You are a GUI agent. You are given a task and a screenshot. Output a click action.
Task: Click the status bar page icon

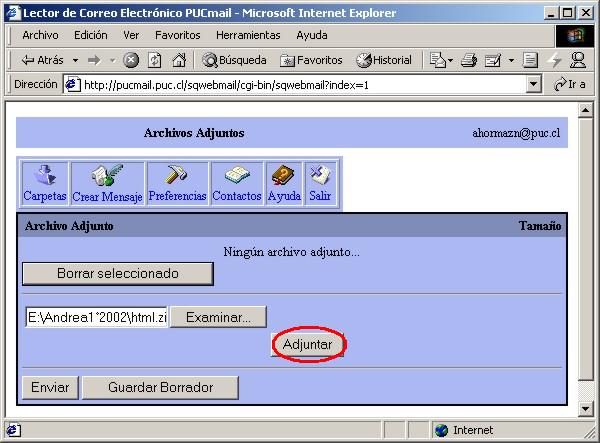pyautogui.click(x=14, y=430)
